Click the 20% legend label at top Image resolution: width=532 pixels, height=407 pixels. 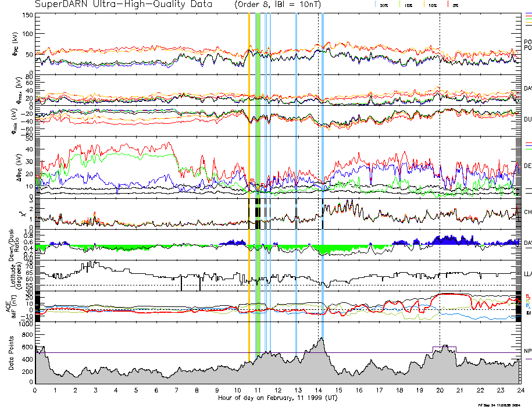pos(384,5)
